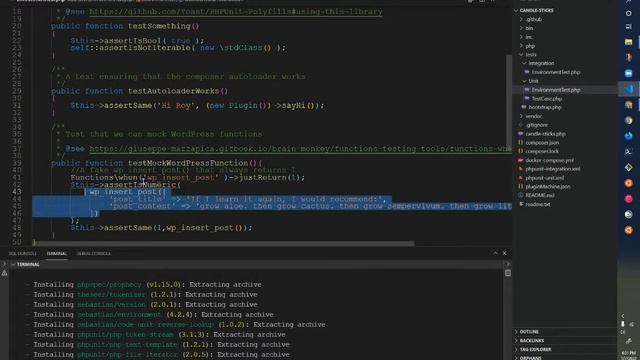Select the TERMINAL panel tab

point(56,253)
